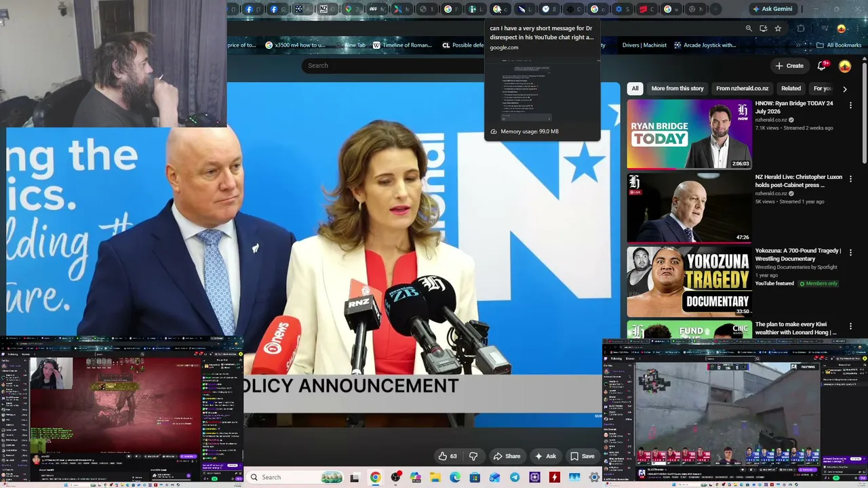Select the For you filter chip

[x=823, y=89]
